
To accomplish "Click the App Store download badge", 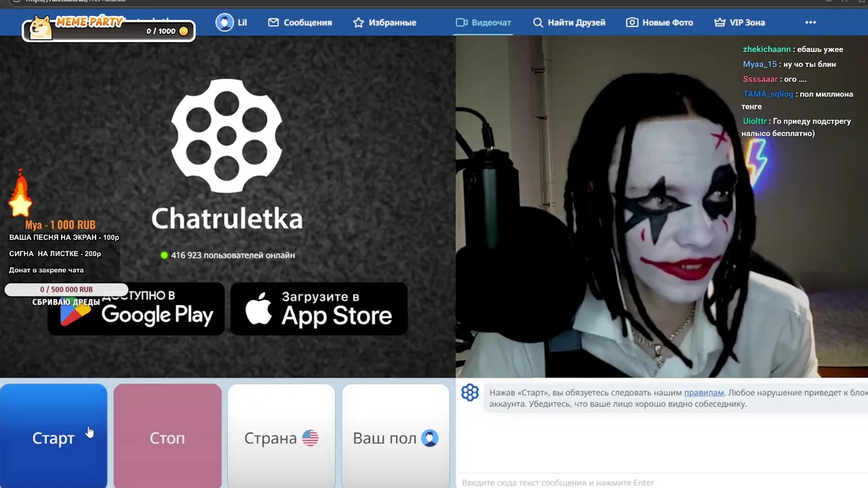I will tap(319, 308).
